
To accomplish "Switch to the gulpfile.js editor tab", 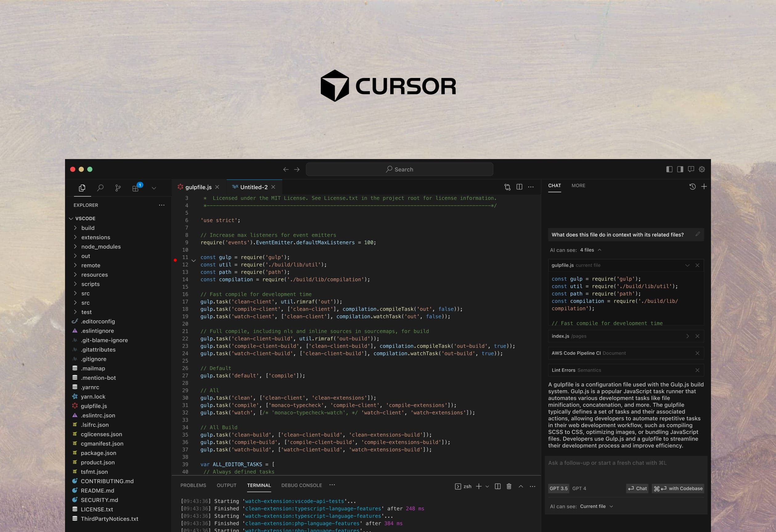I will coord(198,187).
